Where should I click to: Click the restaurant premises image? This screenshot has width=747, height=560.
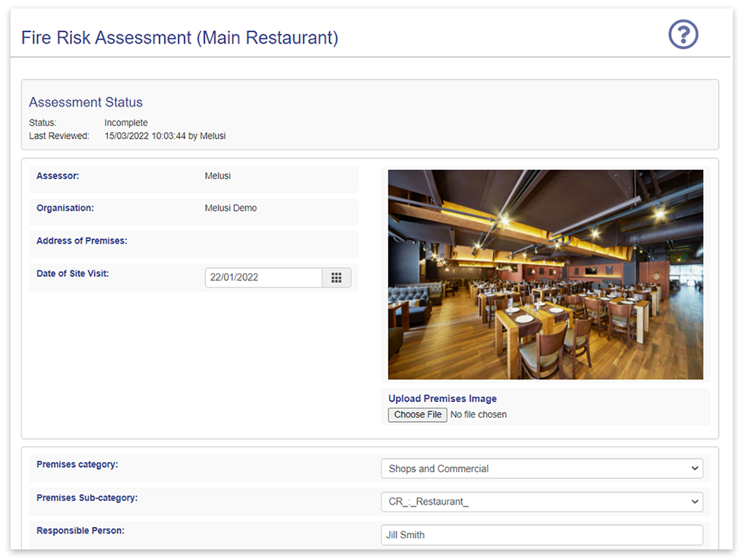point(546,275)
